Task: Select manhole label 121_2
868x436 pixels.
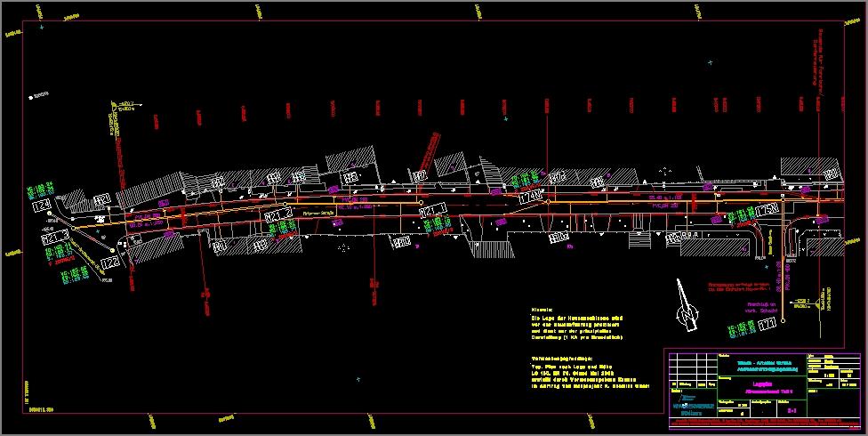Action: [x=278, y=214]
